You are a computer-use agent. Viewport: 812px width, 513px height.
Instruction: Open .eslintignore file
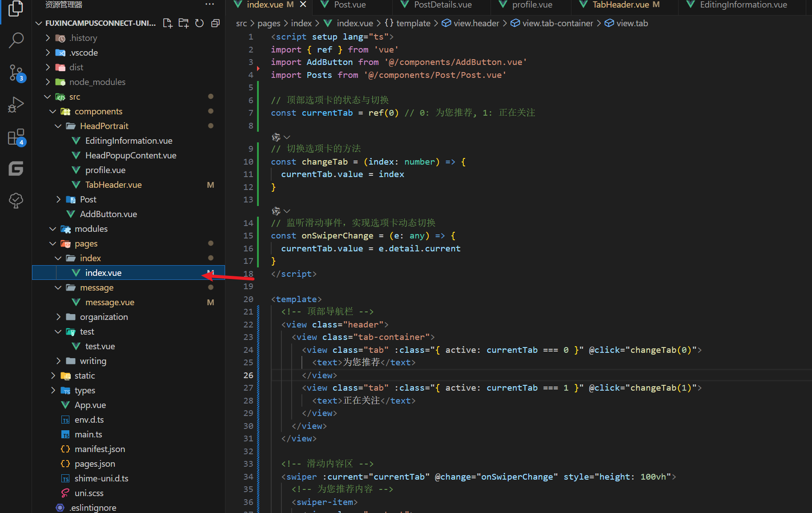129,508
